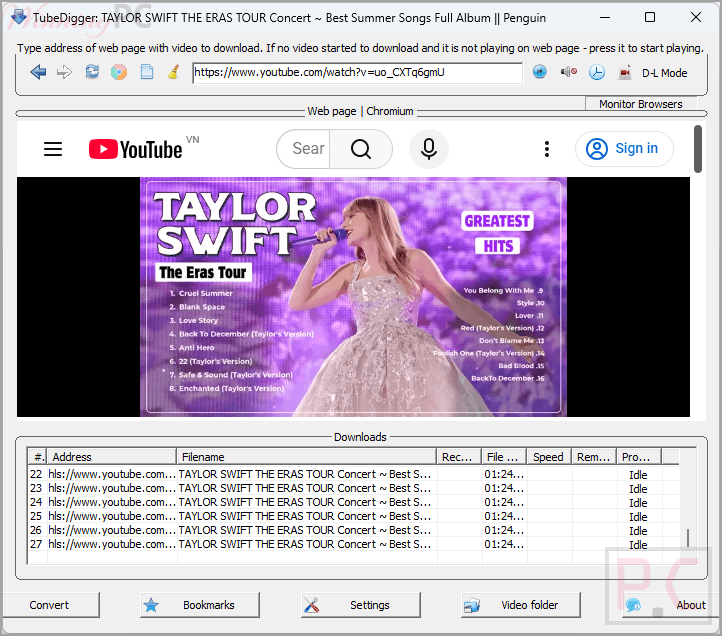Click the blank page icon in toolbar

147,72
